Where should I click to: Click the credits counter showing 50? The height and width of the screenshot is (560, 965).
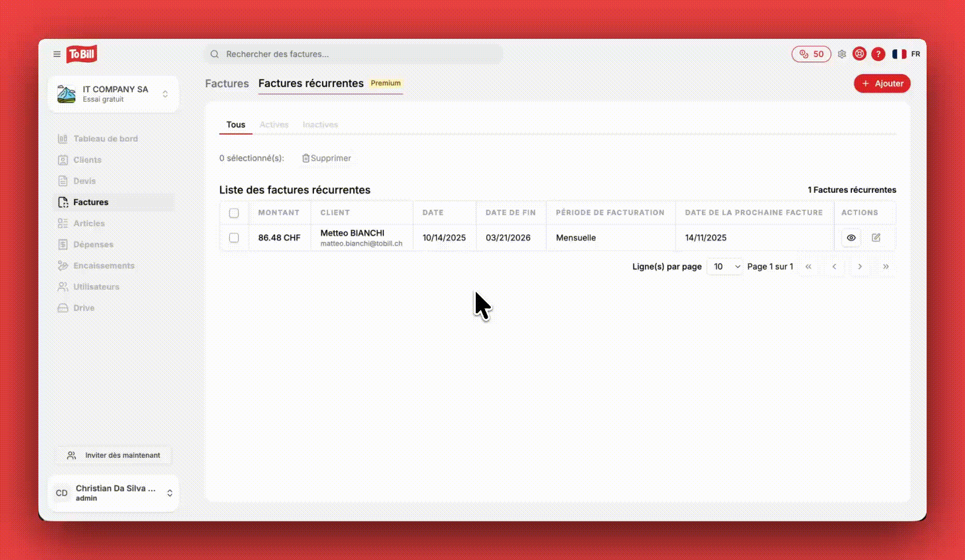(811, 54)
